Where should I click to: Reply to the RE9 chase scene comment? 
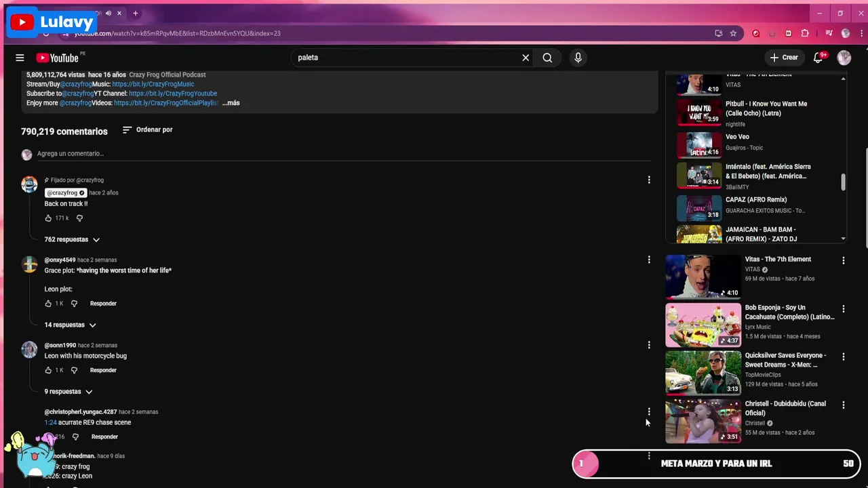click(x=104, y=436)
